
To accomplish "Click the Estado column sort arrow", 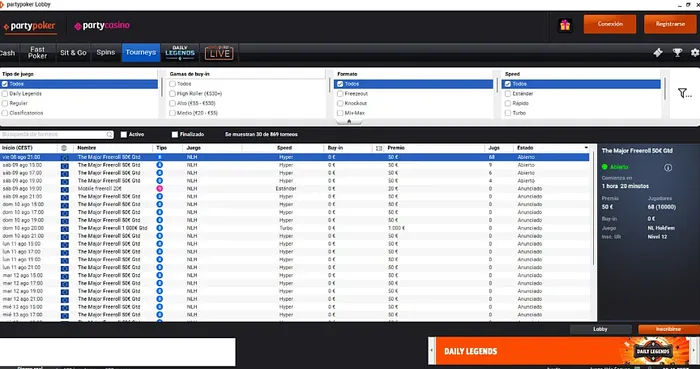I will [x=586, y=148].
